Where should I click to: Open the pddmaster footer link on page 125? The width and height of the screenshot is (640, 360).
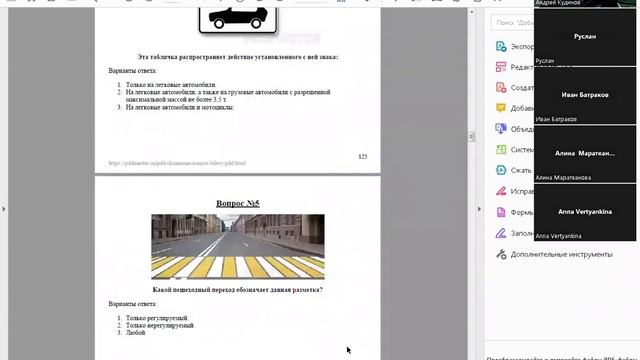(x=177, y=163)
